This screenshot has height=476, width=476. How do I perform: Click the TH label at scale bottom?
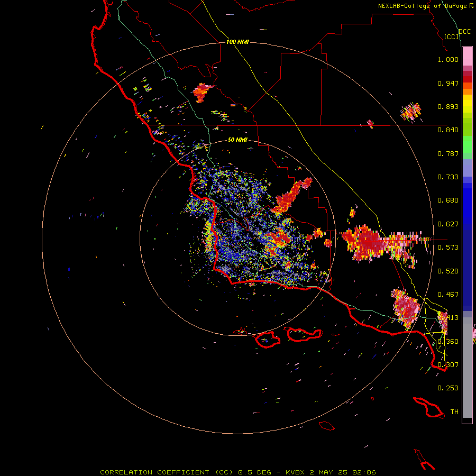tap(454, 412)
